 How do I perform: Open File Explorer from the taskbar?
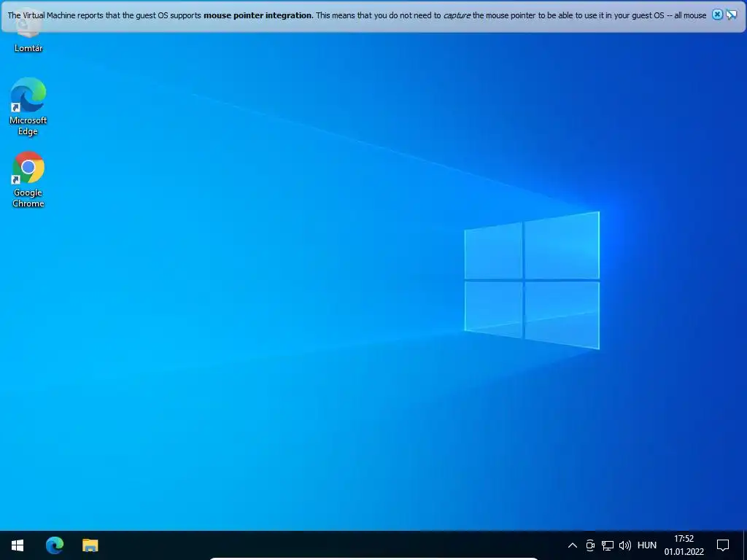click(90, 545)
